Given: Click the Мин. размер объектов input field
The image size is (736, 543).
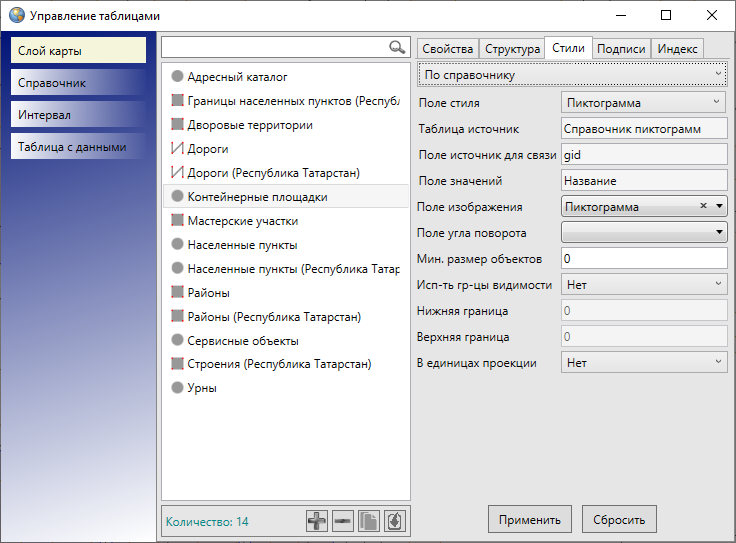Looking at the screenshot, I should coord(643,258).
